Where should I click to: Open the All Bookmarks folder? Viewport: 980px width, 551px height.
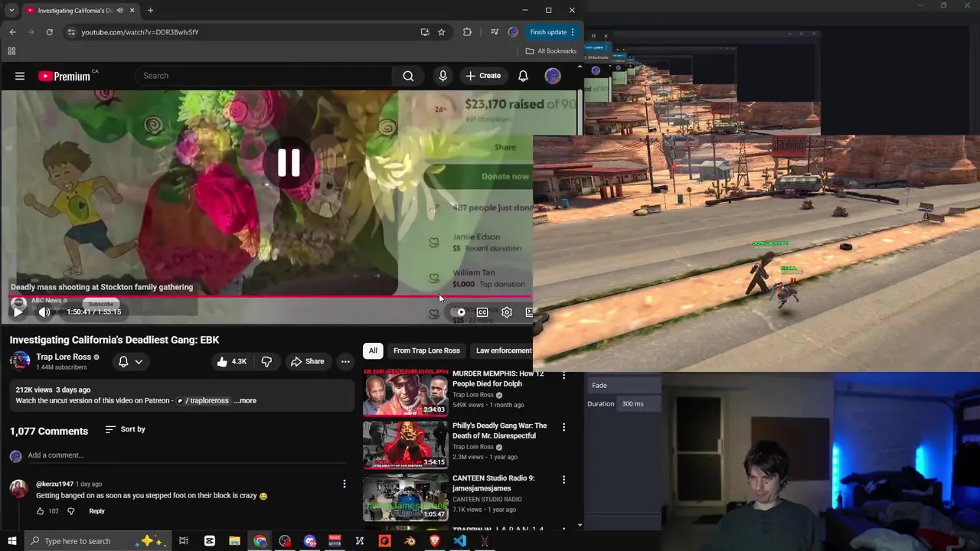click(551, 51)
